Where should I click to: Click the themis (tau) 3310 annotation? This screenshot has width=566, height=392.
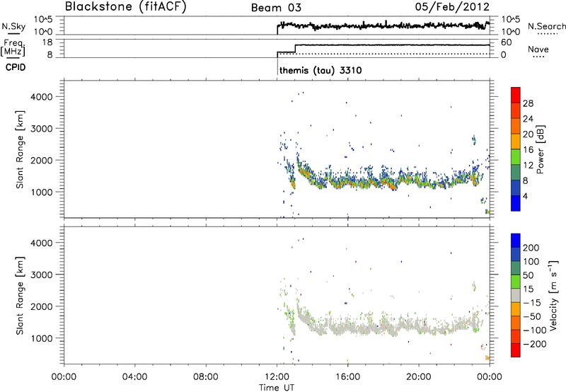[x=320, y=70]
